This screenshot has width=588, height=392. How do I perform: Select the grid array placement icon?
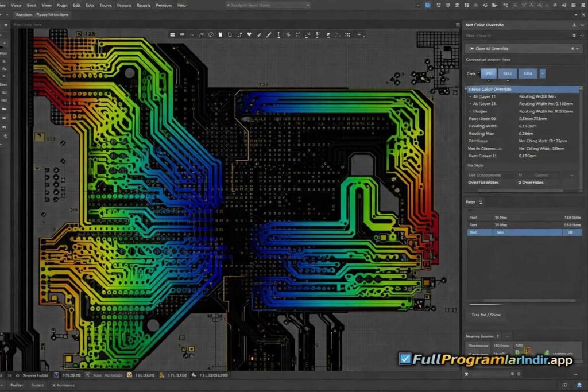tap(347, 34)
